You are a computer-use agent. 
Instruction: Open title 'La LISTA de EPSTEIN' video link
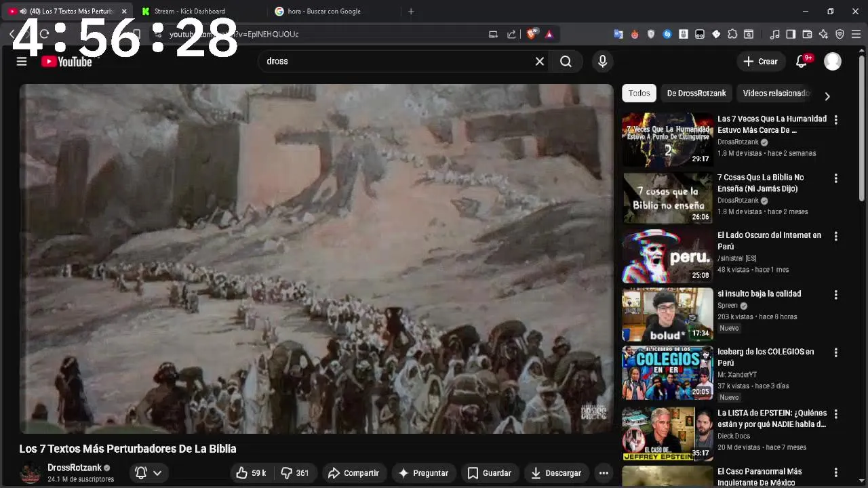click(x=772, y=419)
